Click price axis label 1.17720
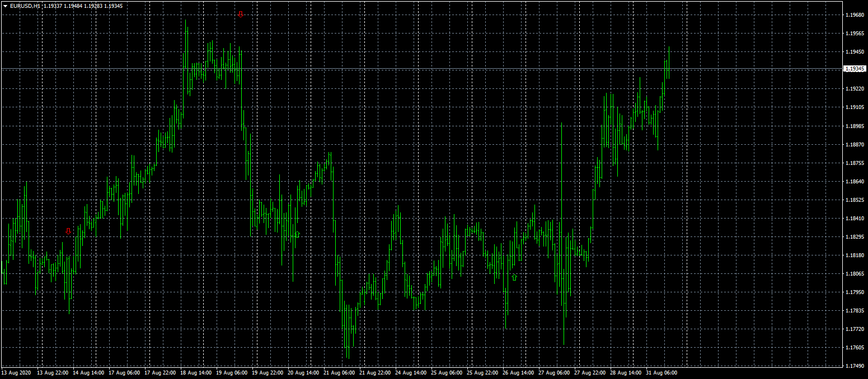 click(x=854, y=329)
